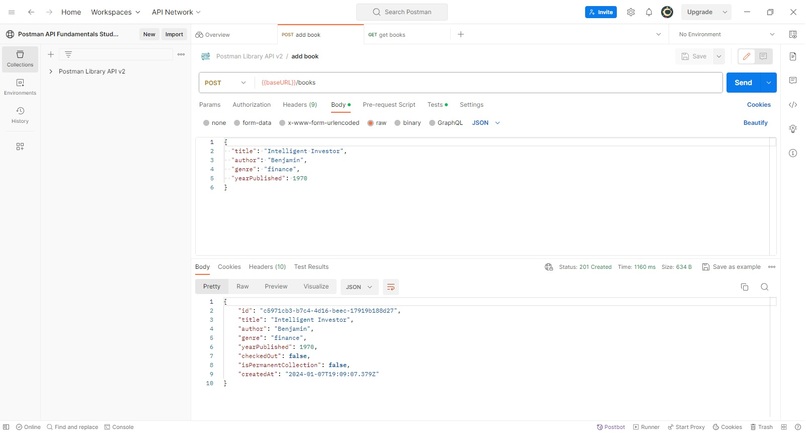The width and height of the screenshot is (806, 433).
Task: Switch response view to Raw
Action: [x=243, y=286]
